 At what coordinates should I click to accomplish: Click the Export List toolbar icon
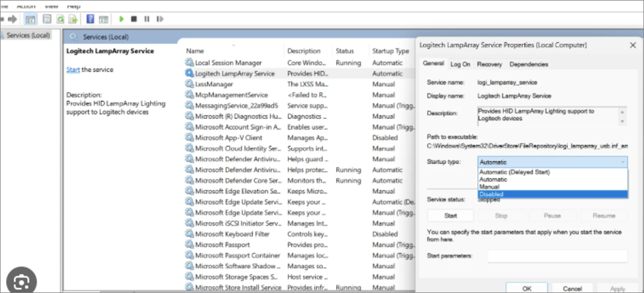[x=73, y=19]
